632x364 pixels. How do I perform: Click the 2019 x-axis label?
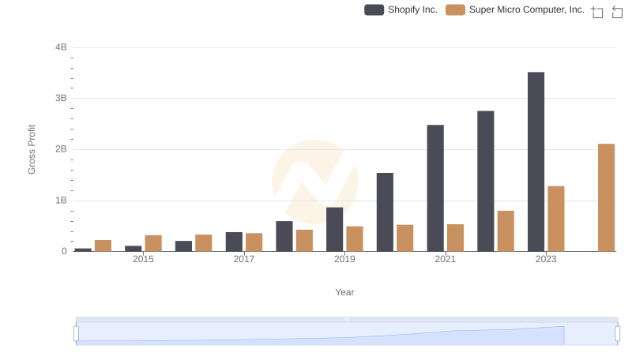coord(344,259)
